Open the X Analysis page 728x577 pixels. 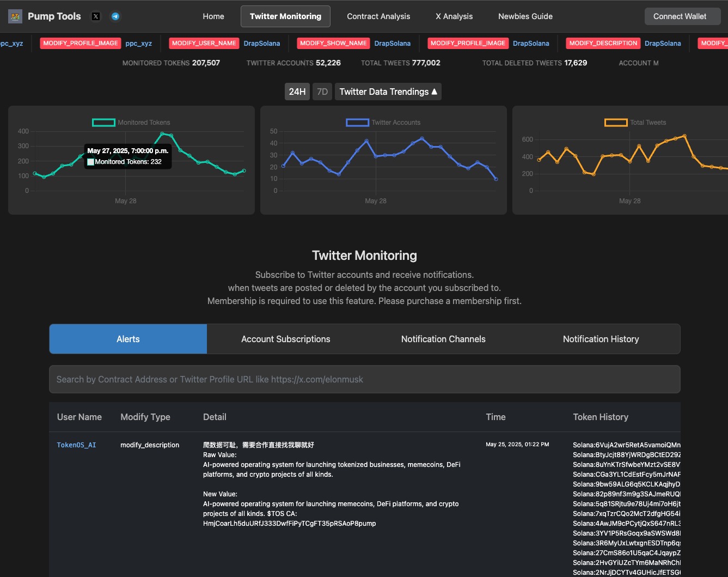pos(454,16)
